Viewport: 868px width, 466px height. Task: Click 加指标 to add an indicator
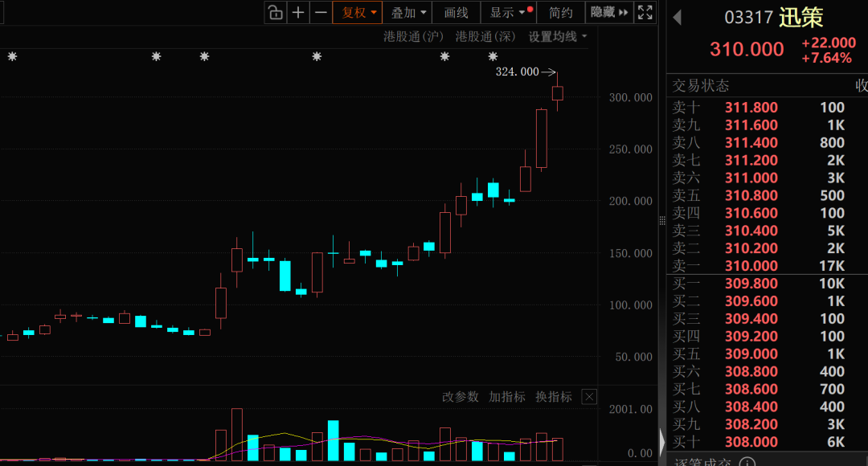click(506, 397)
